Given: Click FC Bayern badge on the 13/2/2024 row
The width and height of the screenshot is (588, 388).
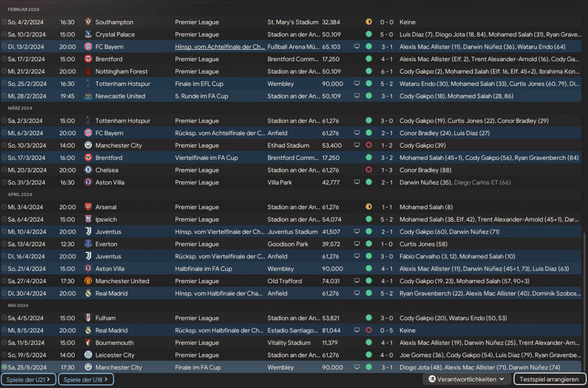Looking at the screenshot, I should [x=88, y=47].
